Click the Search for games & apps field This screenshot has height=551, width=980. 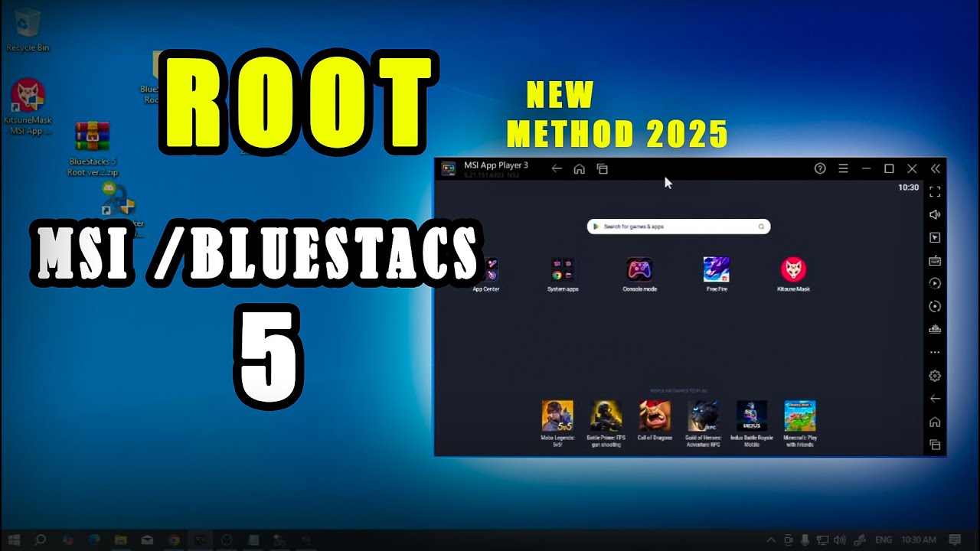tap(678, 227)
